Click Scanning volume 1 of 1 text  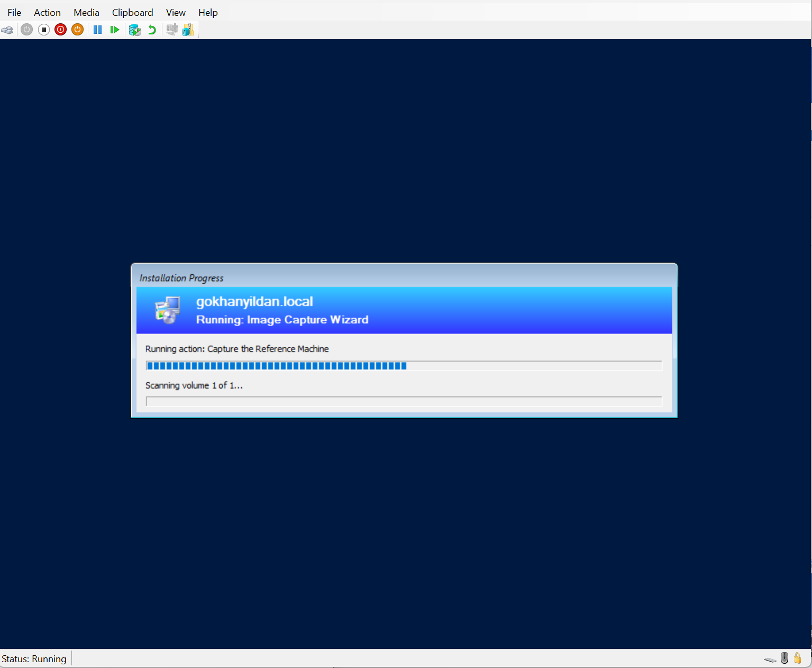coord(194,385)
